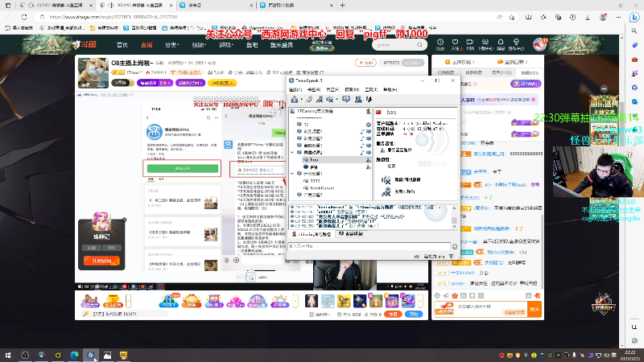Screen dimensions: 644x362
Task: Switch to the channel chat tab in TeamSpeak
Action: (x=351, y=234)
